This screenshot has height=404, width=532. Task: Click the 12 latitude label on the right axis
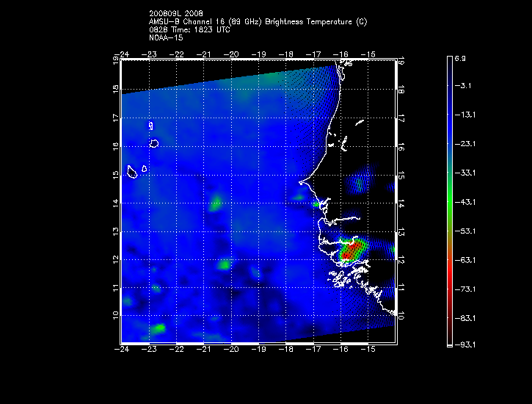point(401,260)
